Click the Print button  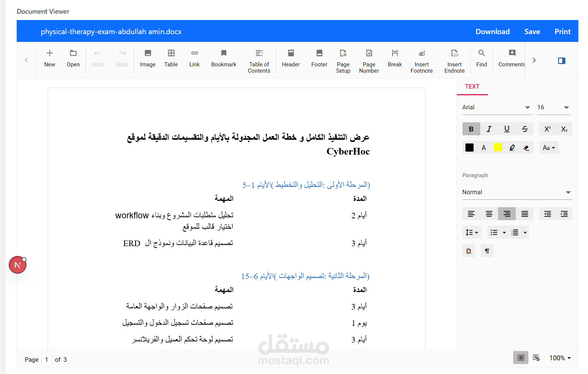tap(562, 32)
